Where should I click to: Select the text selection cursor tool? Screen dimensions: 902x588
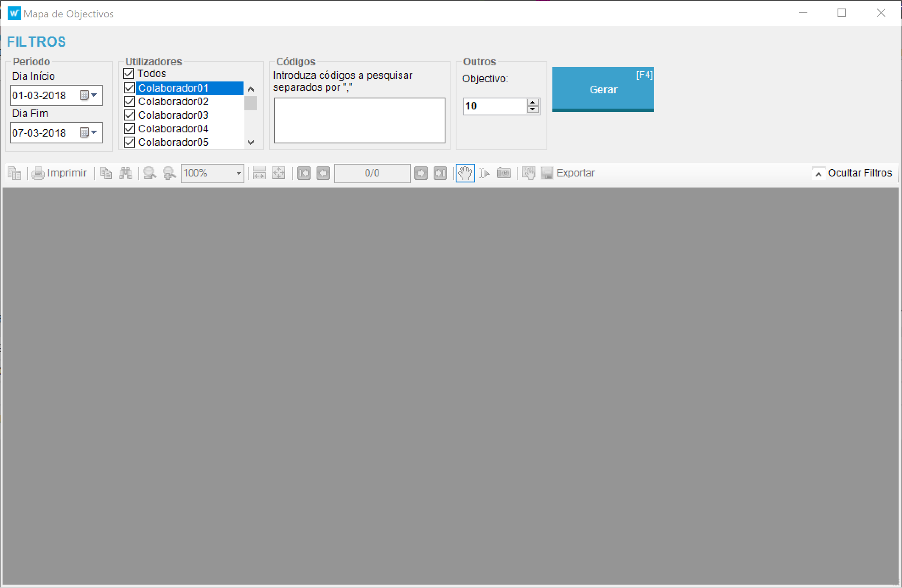click(484, 173)
